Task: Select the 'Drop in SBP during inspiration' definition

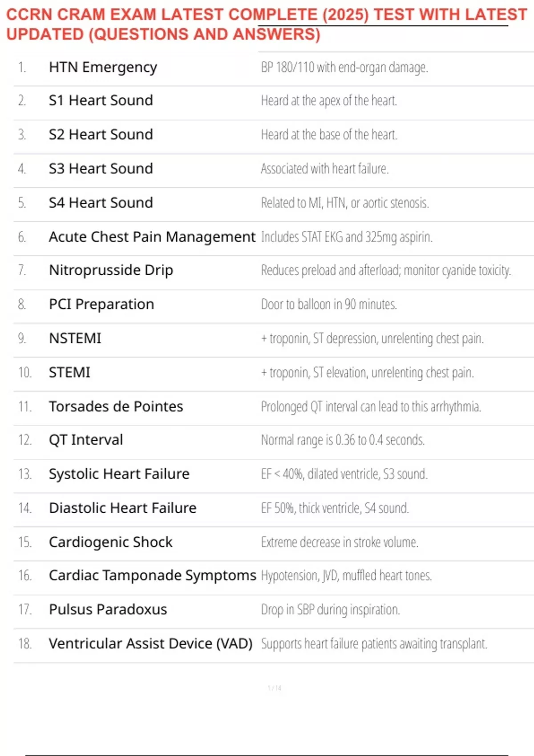Action: point(330,610)
